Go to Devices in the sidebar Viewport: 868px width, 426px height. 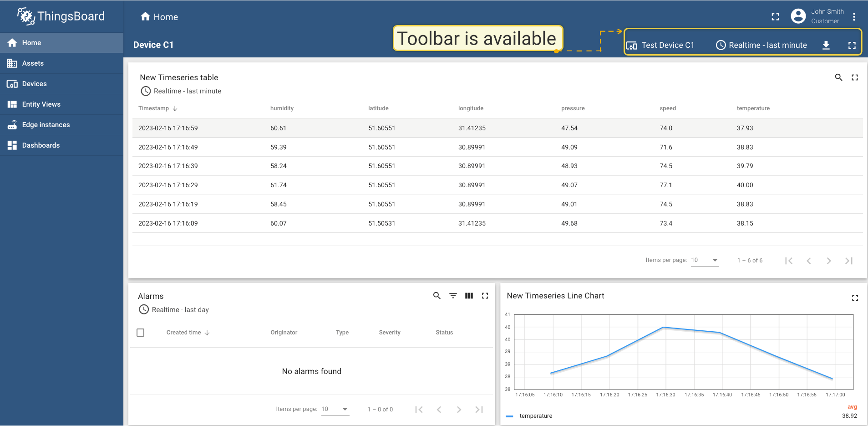tap(34, 84)
